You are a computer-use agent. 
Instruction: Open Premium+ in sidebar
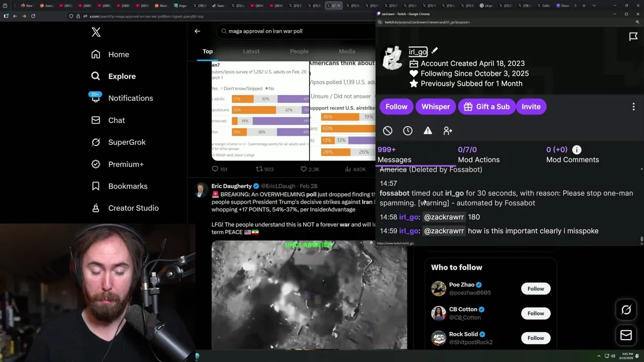pyautogui.click(x=117, y=164)
